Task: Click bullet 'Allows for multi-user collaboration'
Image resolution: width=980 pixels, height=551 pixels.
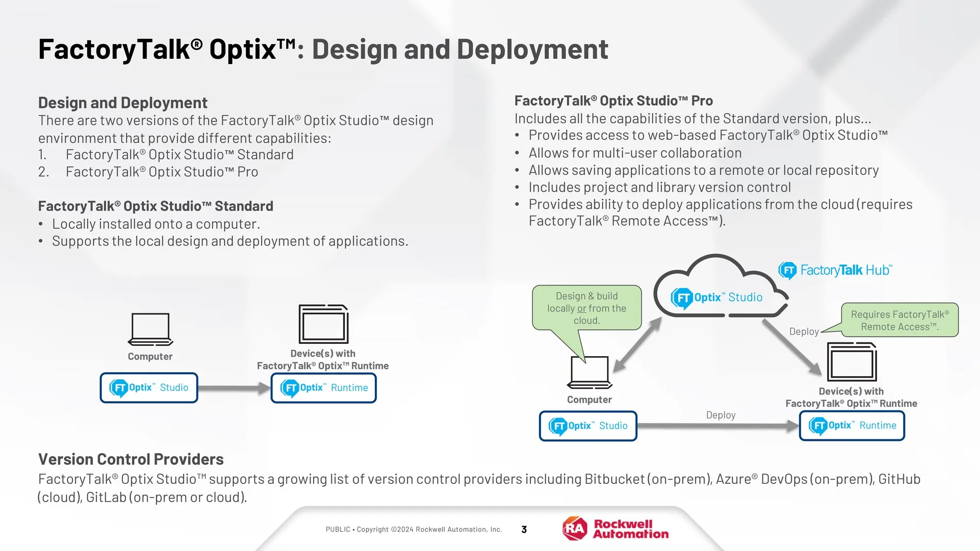Action: 628,153
